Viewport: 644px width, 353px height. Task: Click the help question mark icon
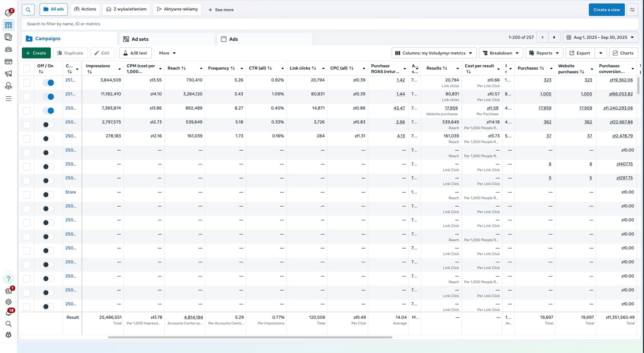click(8, 279)
